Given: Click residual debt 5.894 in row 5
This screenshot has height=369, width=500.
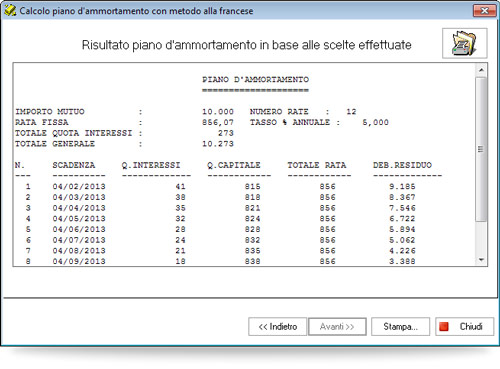Looking at the screenshot, I should pos(402,229).
